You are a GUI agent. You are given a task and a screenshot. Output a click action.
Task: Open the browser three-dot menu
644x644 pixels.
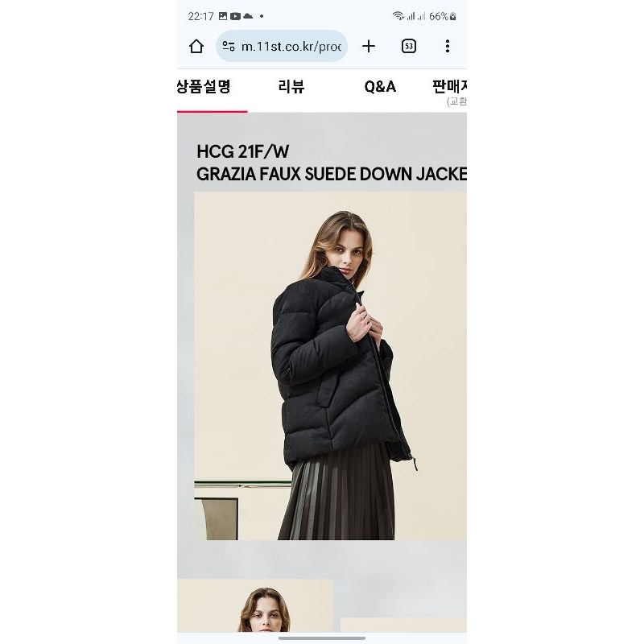click(x=448, y=46)
